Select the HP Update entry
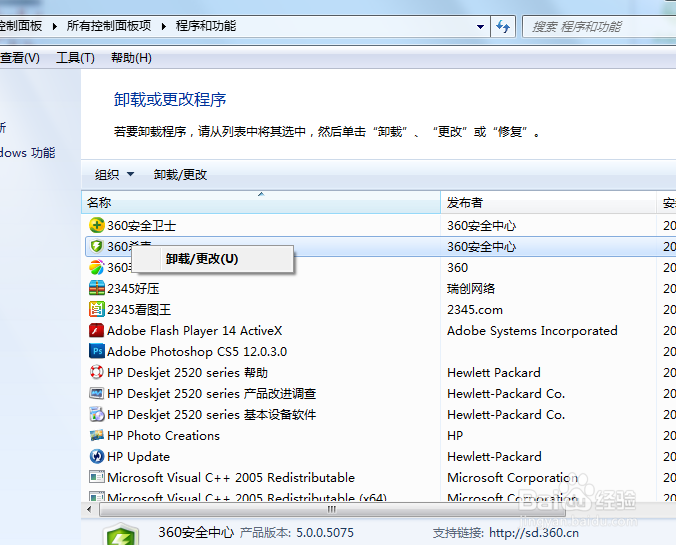Viewport: 676px width, 545px height. point(138,457)
